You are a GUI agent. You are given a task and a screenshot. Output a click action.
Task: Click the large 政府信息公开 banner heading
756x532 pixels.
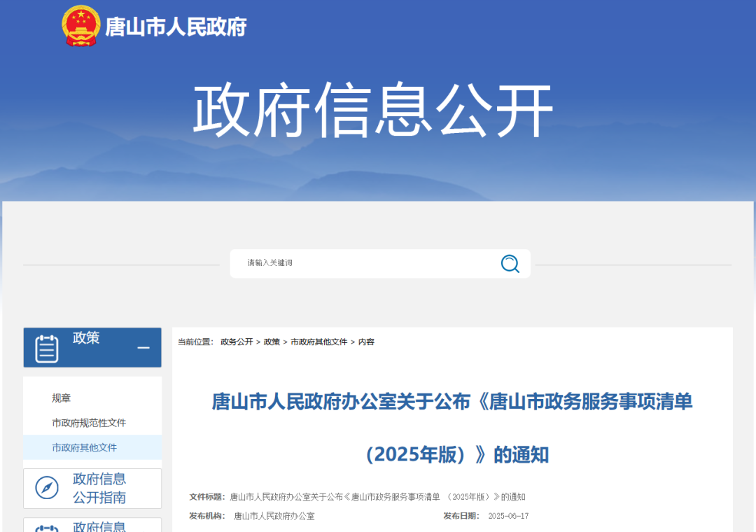click(373, 111)
